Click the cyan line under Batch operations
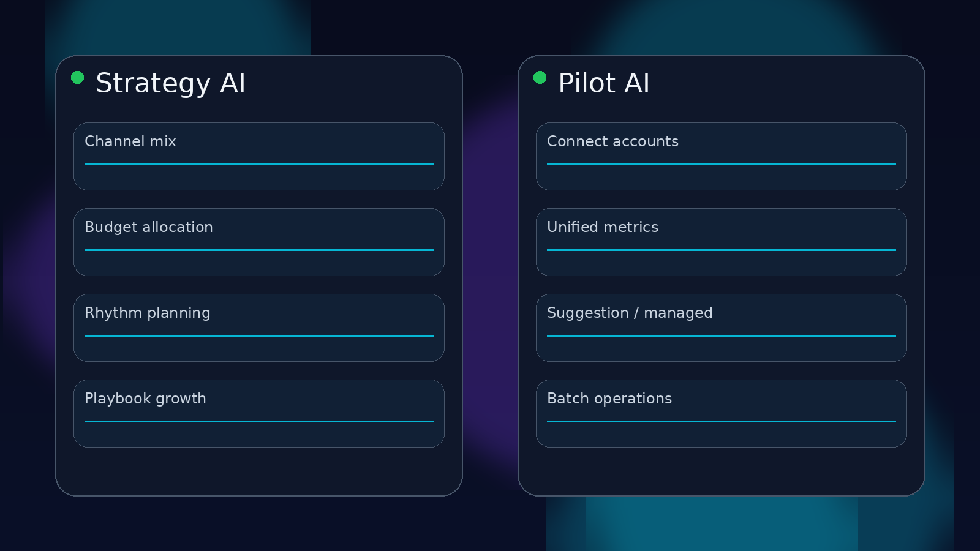The height and width of the screenshot is (551, 980). [x=722, y=421]
